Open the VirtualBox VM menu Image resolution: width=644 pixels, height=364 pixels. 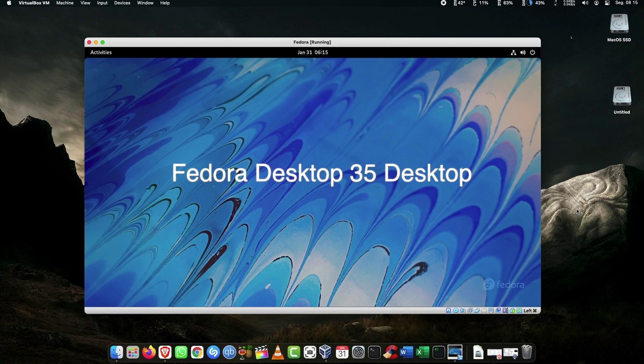34,3
